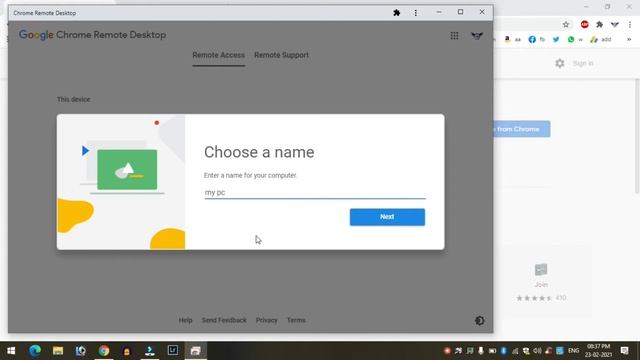
Task: Open the Facebook bookmark in background Chrome
Action: tap(537, 39)
